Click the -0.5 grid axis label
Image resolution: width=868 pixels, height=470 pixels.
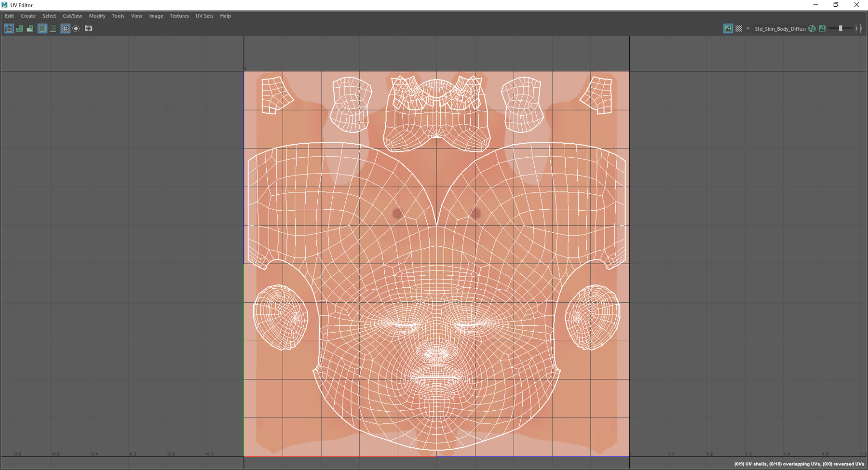(56, 454)
